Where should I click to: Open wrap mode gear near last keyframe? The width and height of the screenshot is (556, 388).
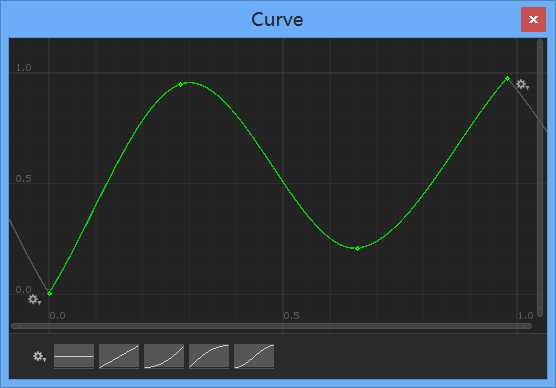point(522,85)
